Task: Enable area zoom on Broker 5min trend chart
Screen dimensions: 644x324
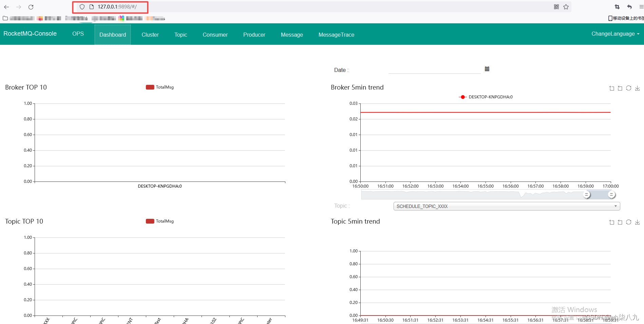Action: [x=611, y=88]
